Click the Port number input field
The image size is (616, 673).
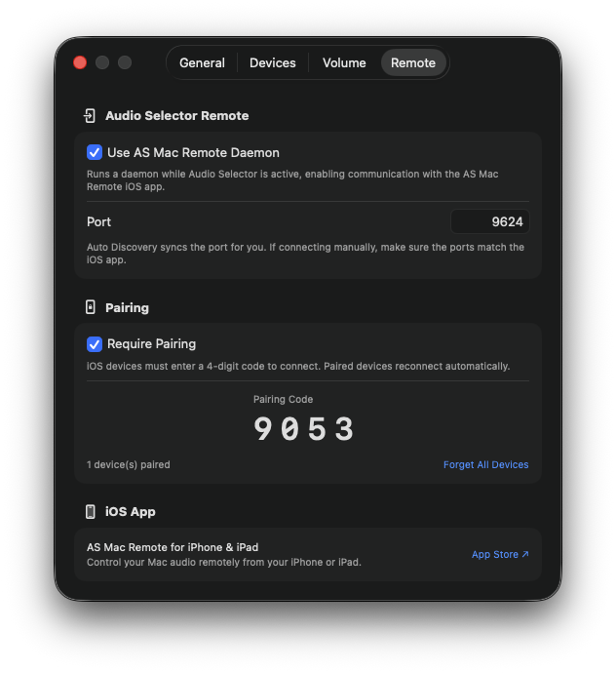(x=490, y=222)
